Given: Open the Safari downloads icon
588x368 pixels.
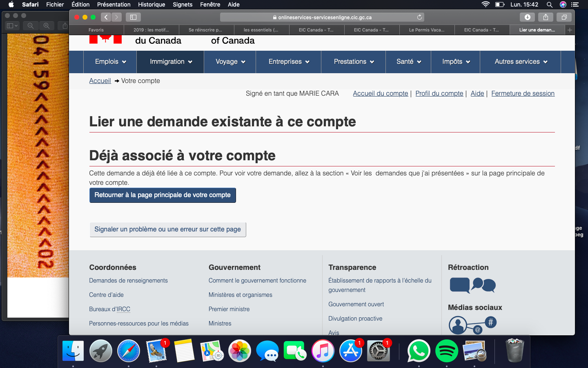Looking at the screenshot, I should click(527, 17).
